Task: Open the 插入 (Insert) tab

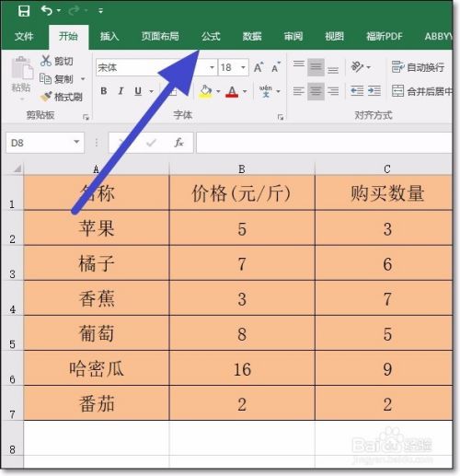Action: click(x=109, y=37)
